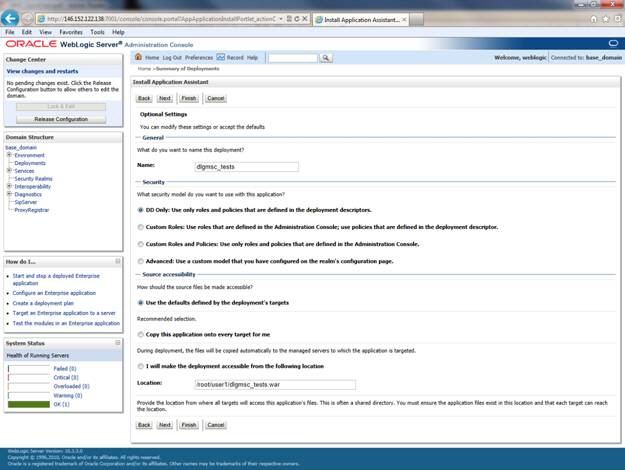Viewport: 625px width, 470px height.
Task: Open the Tools menu
Action: [x=97, y=32]
